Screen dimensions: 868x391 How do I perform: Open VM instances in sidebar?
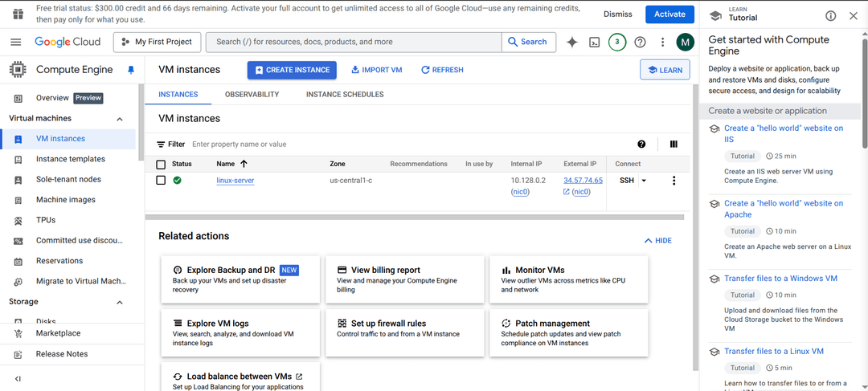tap(68, 139)
